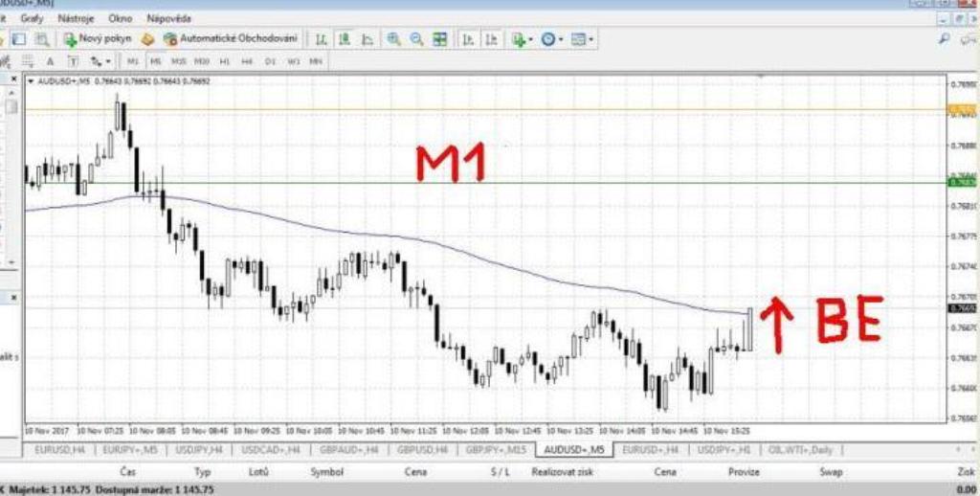Open the Nápověda menu
Screen dimensions: 980x496
[168, 18]
